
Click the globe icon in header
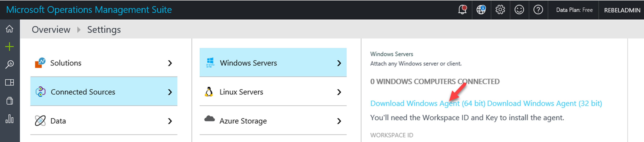point(481,10)
